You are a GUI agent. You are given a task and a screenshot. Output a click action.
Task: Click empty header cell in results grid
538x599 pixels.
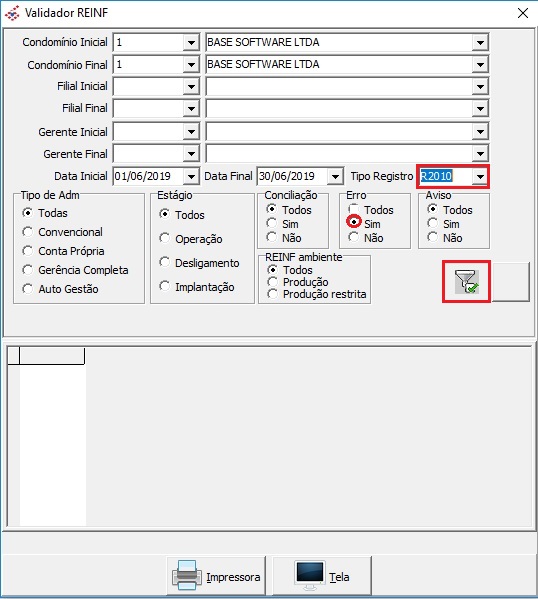[52, 356]
